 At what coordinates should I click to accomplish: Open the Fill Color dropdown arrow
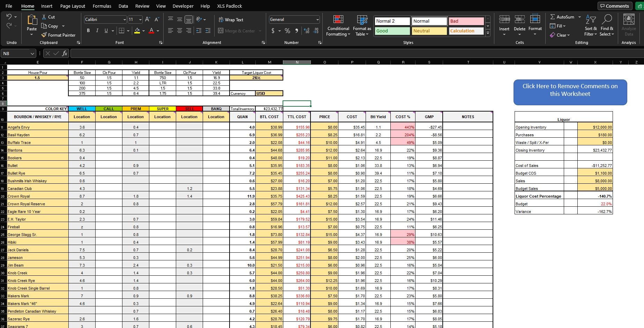tap(143, 31)
